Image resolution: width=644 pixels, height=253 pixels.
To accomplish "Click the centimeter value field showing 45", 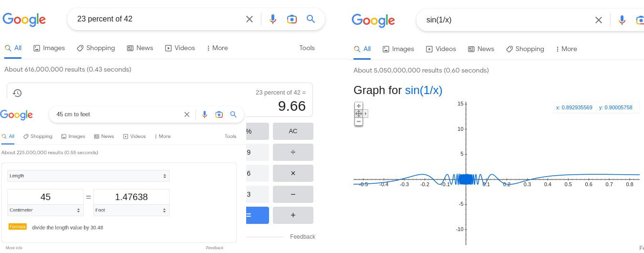I will tap(45, 197).
